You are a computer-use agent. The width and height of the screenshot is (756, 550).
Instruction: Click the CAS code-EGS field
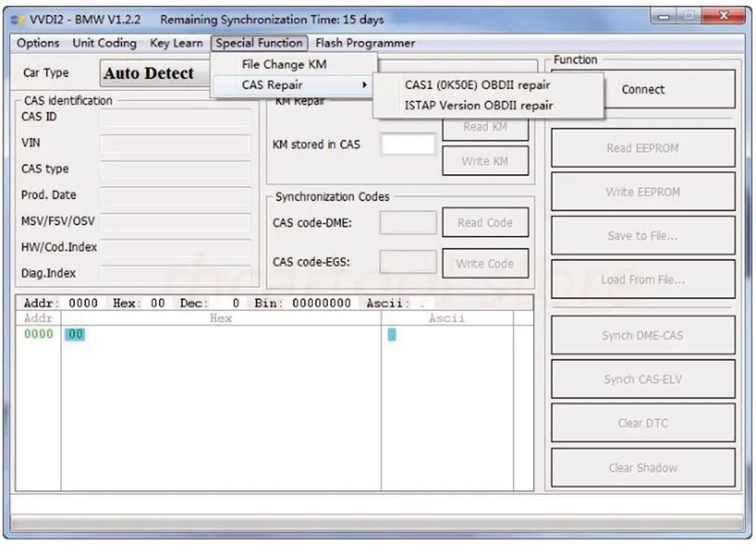[408, 262]
